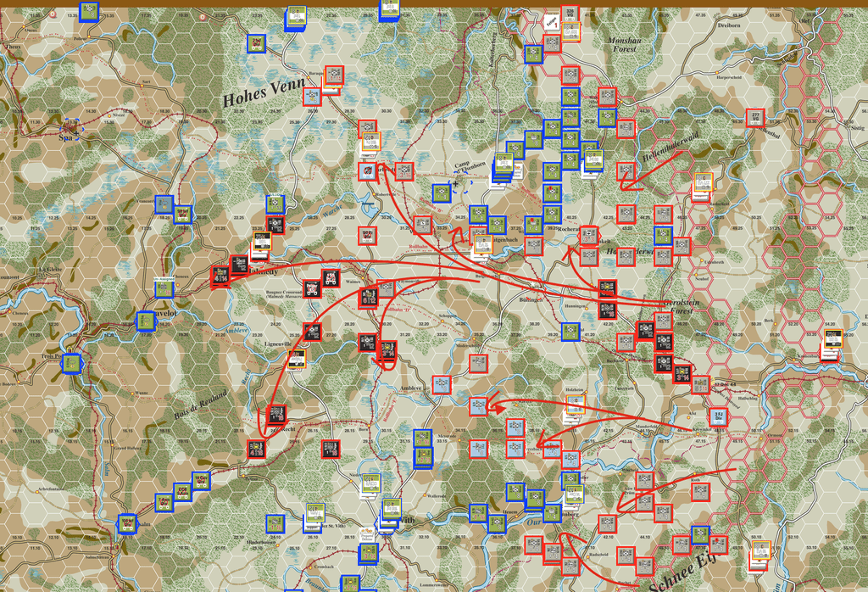Click the Warche river label
Image resolution: width=868 pixels, height=592 pixels.
332,211
